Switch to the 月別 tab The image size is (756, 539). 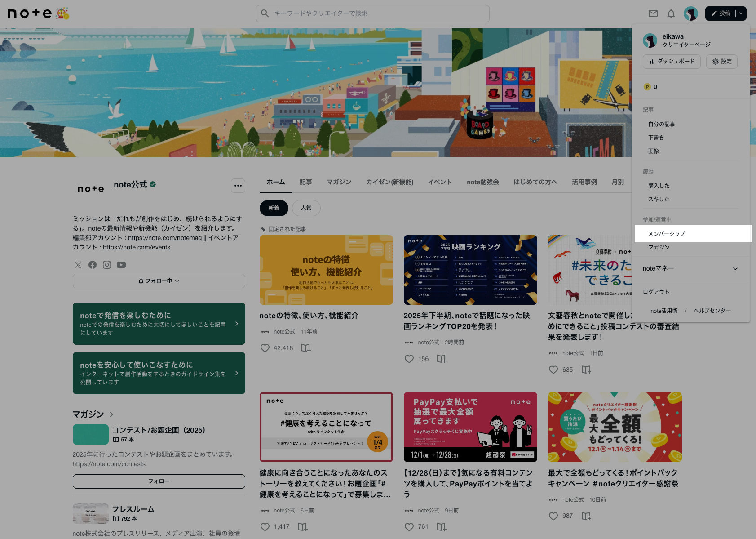618,182
